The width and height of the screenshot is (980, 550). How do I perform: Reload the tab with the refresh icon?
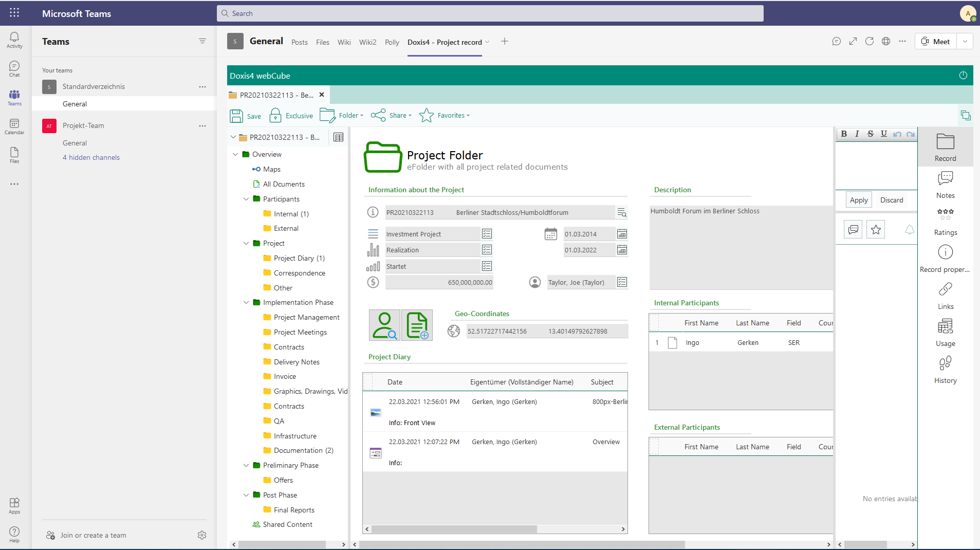pyautogui.click(x=870, y=41)
